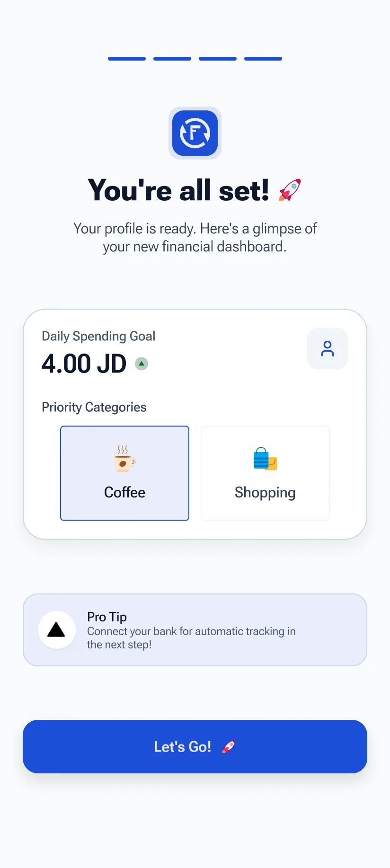Open the user profile icon button
The height and width of the screenshot is (868, 390).
coord(328,348)
